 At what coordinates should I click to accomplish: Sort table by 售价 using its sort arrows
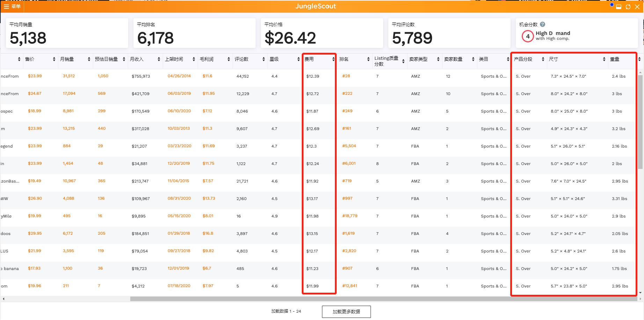pos(54,59)
